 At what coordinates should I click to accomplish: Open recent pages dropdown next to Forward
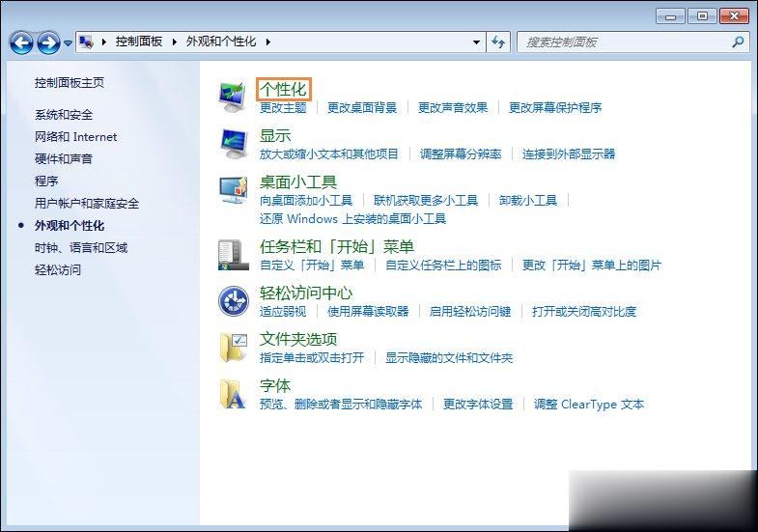click(x=68, y=43)
